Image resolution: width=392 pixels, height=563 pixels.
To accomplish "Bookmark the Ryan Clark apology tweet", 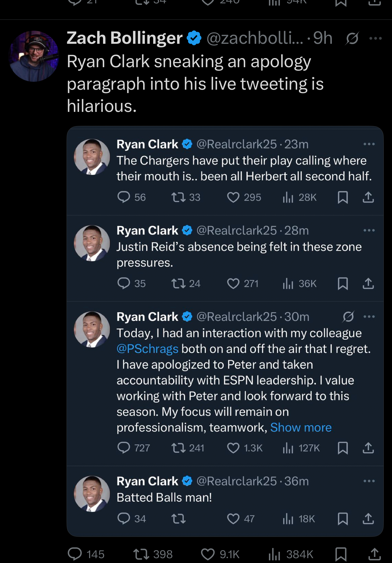I will 343,448.
